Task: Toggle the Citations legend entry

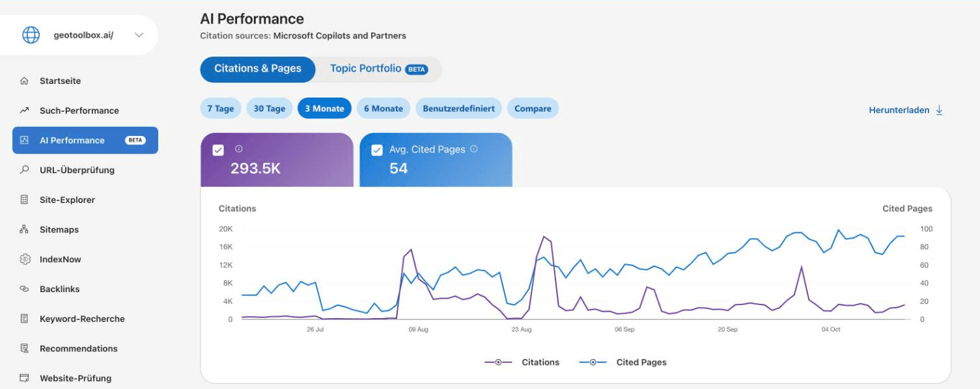Action: 522,362
